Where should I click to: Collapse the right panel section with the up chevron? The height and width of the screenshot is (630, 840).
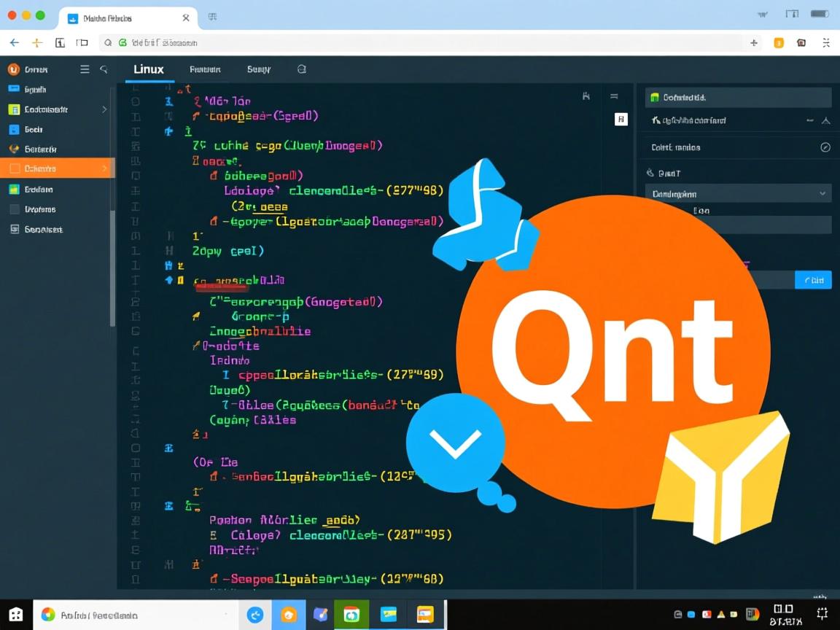[x=826, y=121]
